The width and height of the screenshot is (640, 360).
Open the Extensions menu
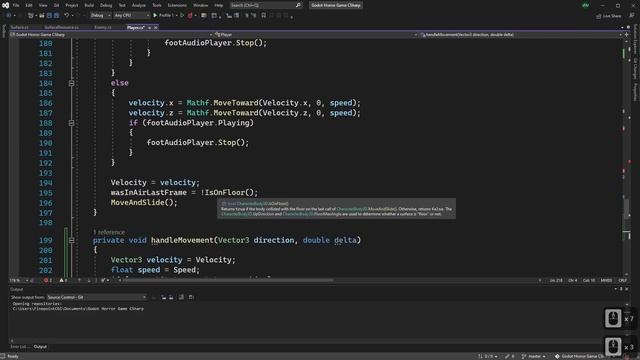click(177, 5)
